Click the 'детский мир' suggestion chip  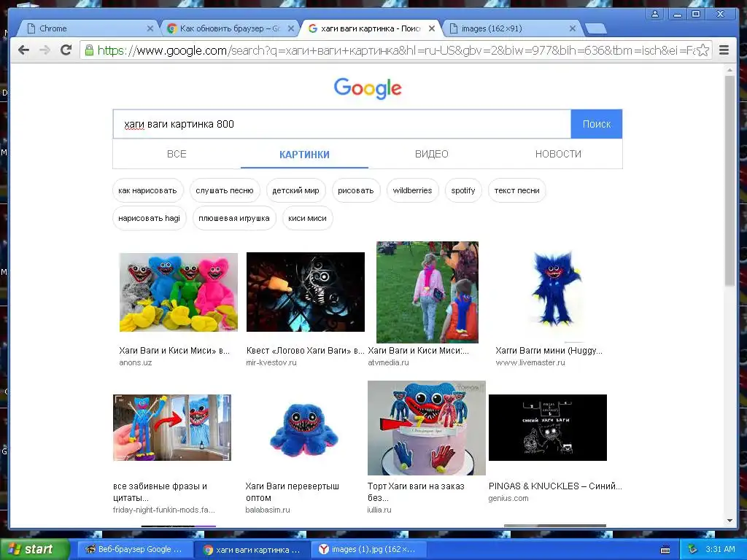pyautogui.click(x=296, y=190)
